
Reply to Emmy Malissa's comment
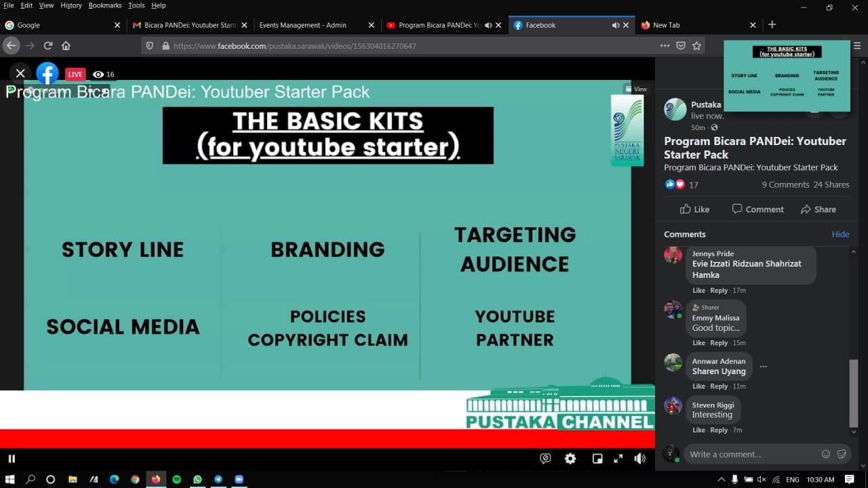(x=719, y=343)
